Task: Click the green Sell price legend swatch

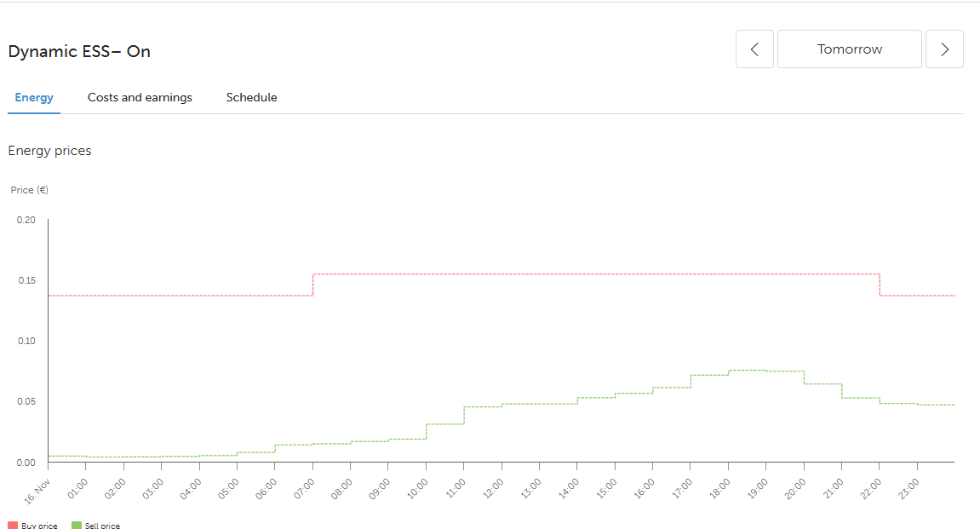Action: coord(77,526)
